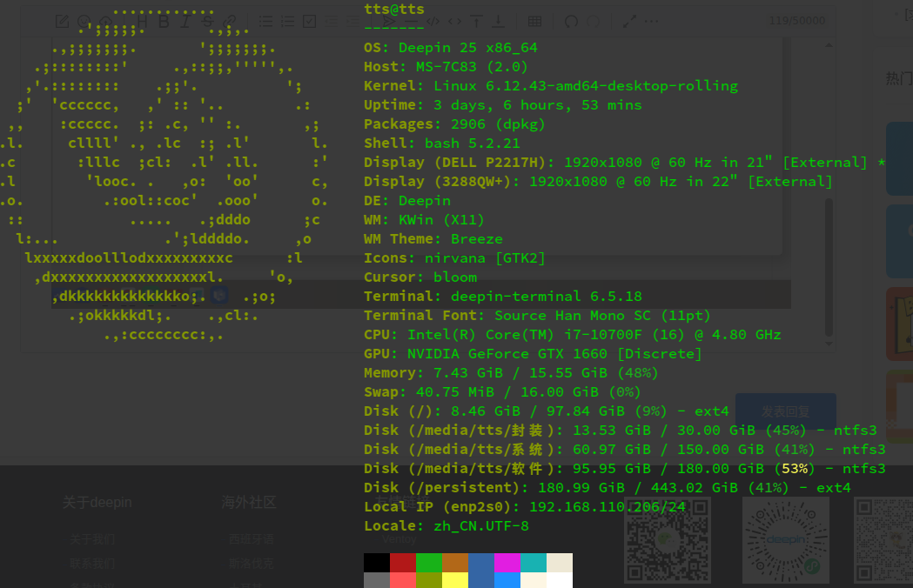Click the "CPU: Intel(R) Core(TM) i7-10700F" line

point(573,335)
